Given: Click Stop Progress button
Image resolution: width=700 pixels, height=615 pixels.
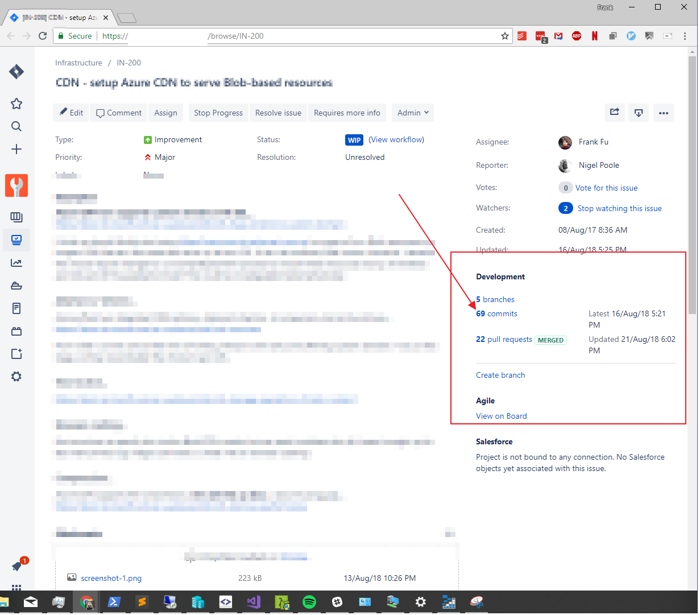Looking at the screenshot, I should [218, 113].
